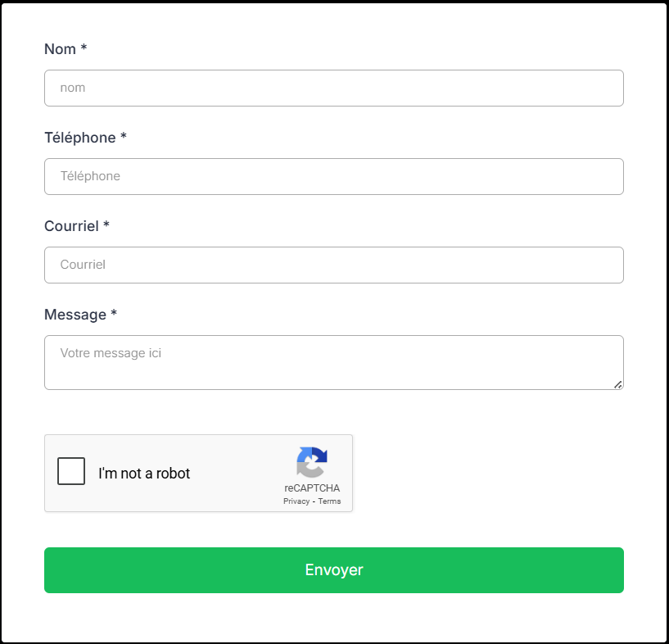Viewport: 669px width, 644px height.
Task: Click the Téléphone field label
Action: pyautogui.click(x=79, y=138)
